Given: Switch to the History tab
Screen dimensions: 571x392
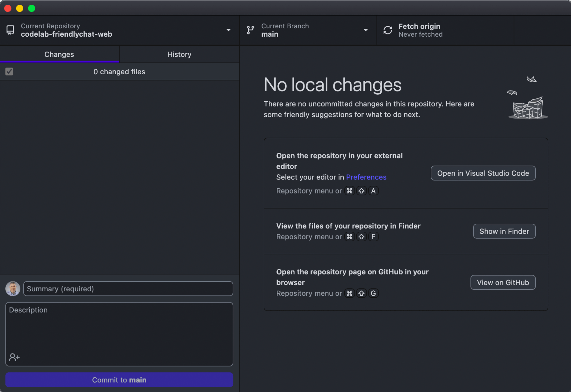Looking at the screenshot, I should point(179,54).
